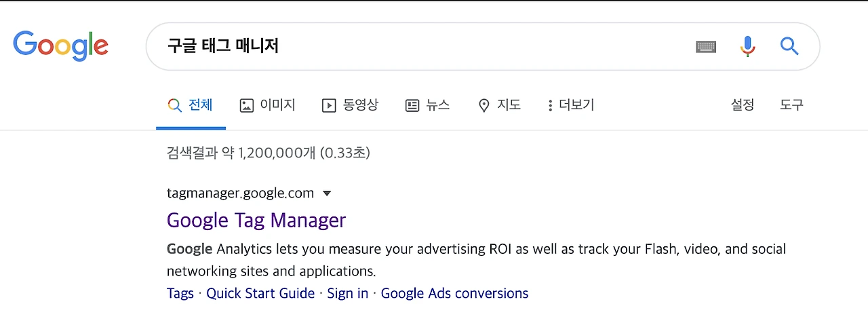Click the tagmanager.google.com URL text

[240, 193]
